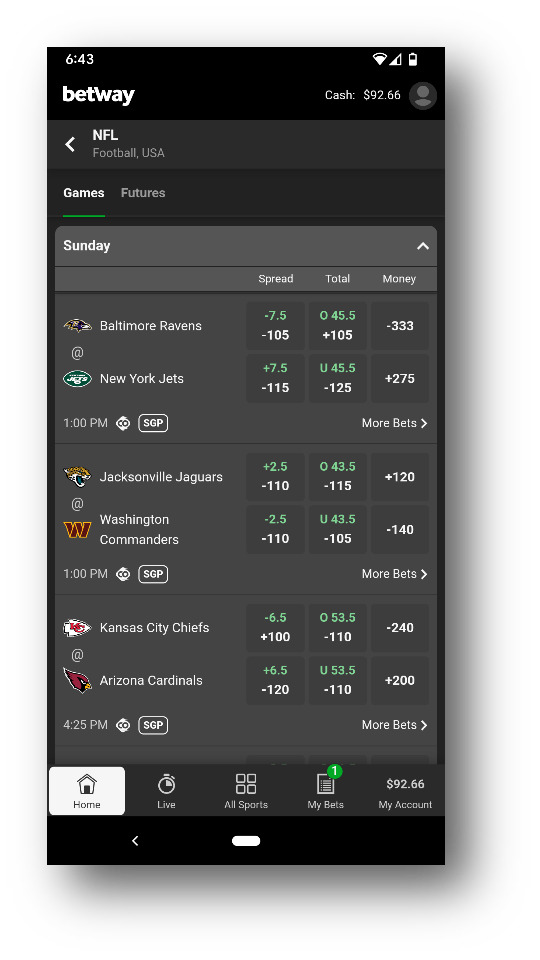540x960 pixels.
Task: Open All Sports grid icon
Action: tap(246, 784)
